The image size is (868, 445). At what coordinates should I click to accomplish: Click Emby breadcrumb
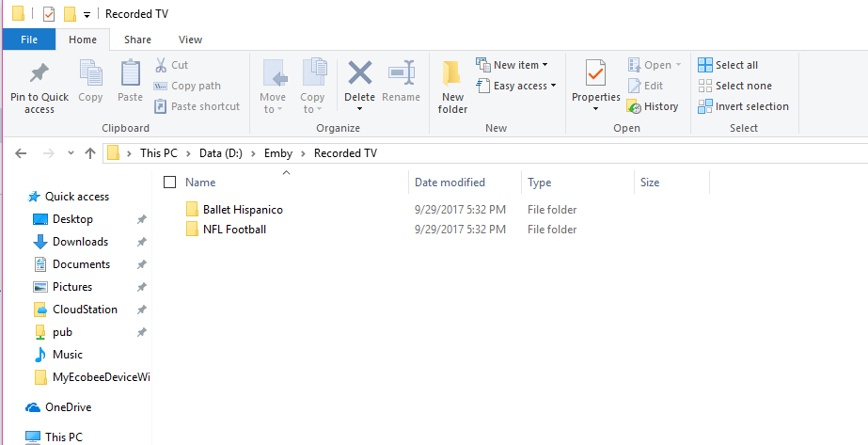tap(278, 153)
